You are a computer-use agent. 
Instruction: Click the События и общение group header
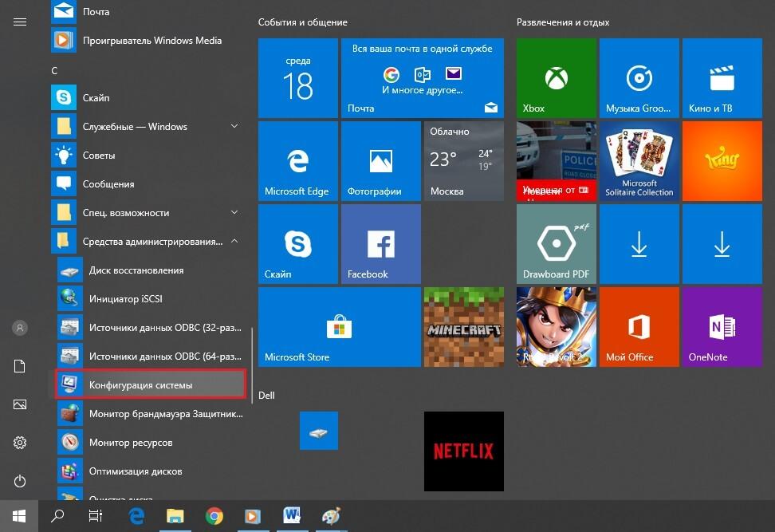point(302,22)
